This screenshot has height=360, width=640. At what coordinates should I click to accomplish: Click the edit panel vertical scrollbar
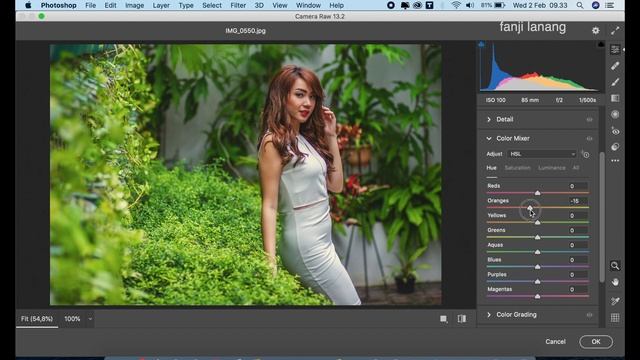coord(602,217)
